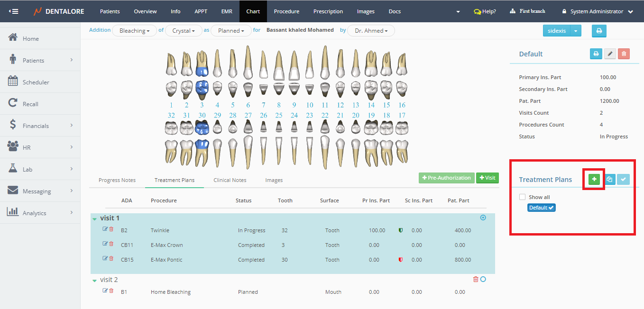Click the green add treatment plan button
The width and height of the screenshot is (644, 309).
[594, 180]
